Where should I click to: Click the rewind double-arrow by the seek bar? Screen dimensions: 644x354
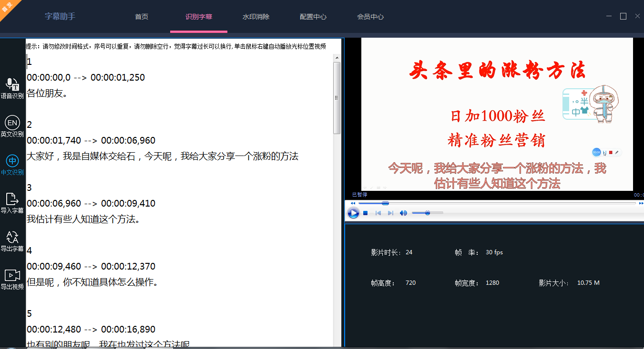(353, 203)
